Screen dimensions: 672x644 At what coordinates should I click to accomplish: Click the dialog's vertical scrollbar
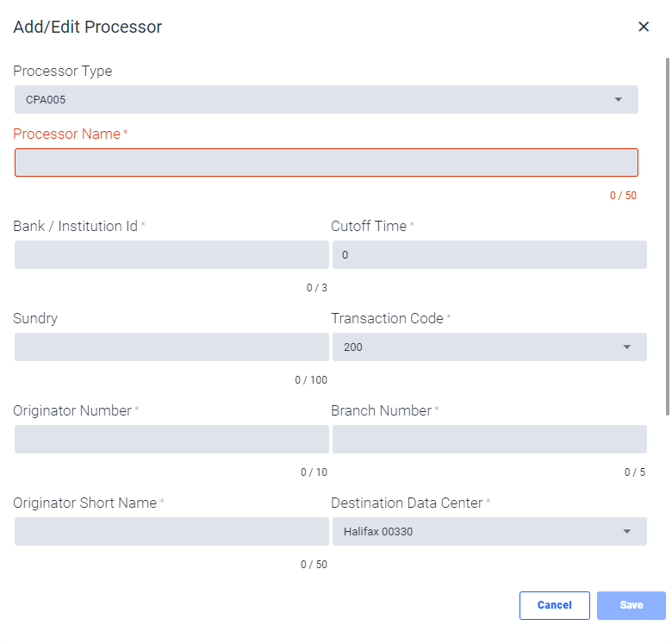click(x=668, y=237)
